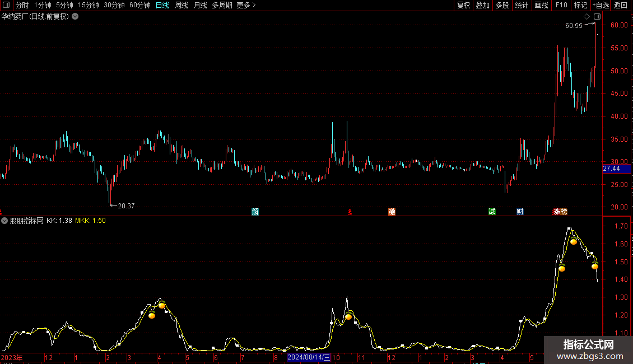The width and height of the screenshot is (633, 364).
Task: Open the 多周期 multi-period view
Action: tap(222, 5)
